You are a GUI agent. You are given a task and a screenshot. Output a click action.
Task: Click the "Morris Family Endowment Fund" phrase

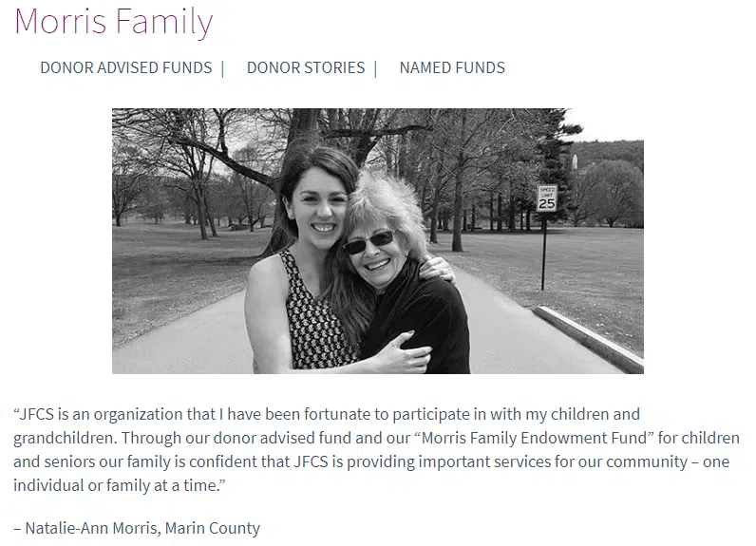click(x=485, y=438)
